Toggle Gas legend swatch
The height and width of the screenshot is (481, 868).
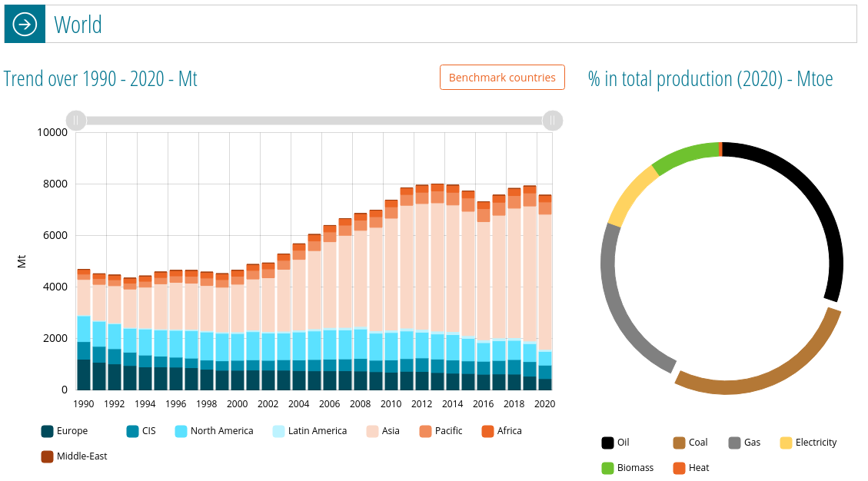(734, 443)
